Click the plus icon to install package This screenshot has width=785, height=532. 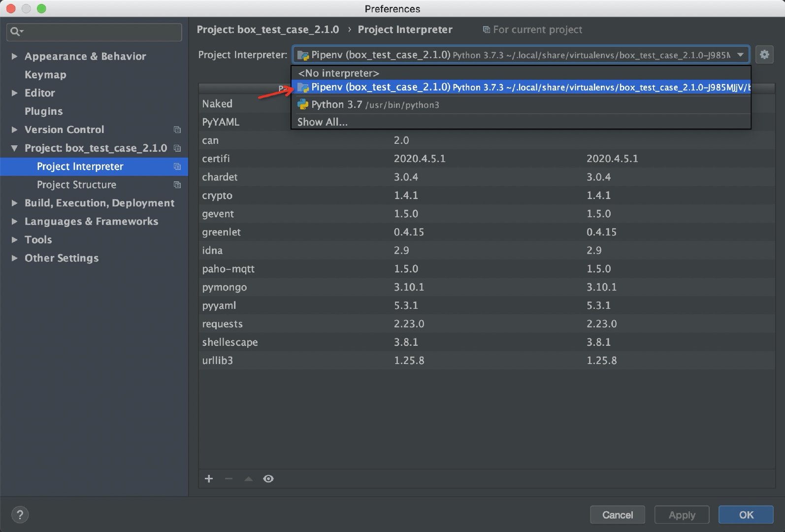click(209, 479)
